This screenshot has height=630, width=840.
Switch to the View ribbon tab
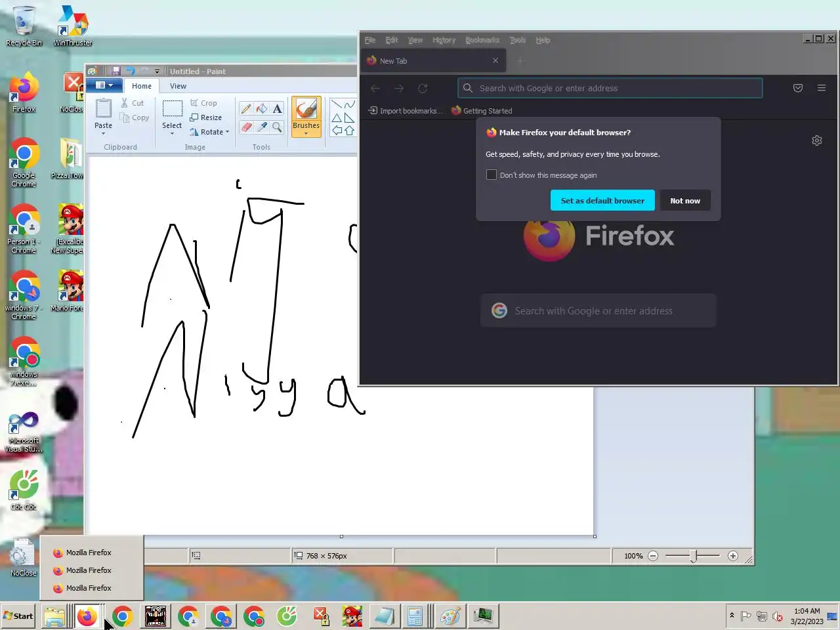point(178,86)
